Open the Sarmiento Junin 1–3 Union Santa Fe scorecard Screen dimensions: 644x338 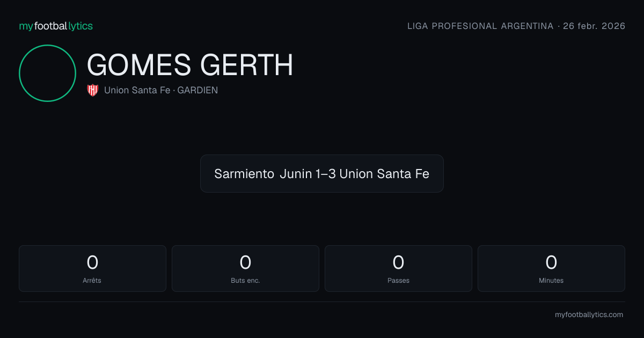pyautogui.click(x=322, y=173)
